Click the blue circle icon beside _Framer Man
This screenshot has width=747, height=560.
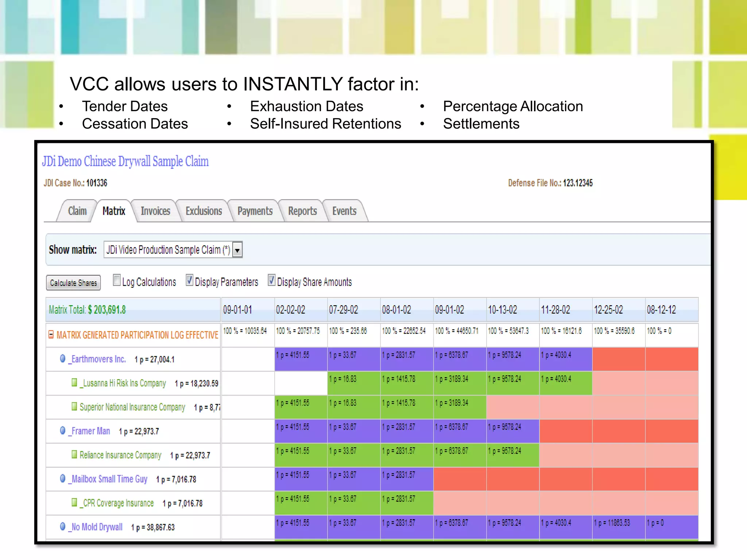pyautogui.click(x=63, y=431)
